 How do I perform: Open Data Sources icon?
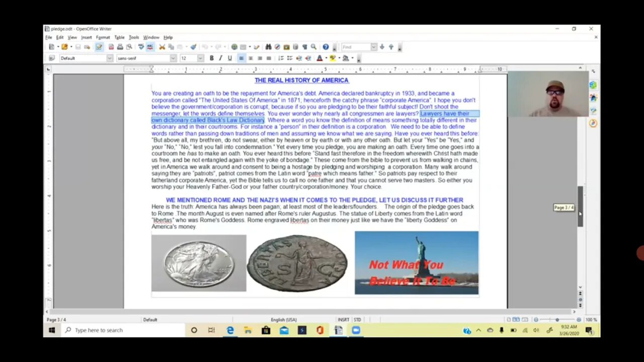[x=296, y=47]
